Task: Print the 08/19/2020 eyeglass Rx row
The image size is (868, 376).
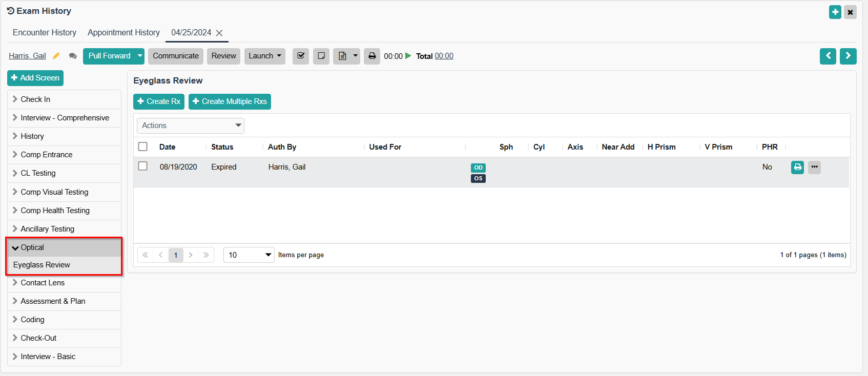Action: tap(797, 167)
